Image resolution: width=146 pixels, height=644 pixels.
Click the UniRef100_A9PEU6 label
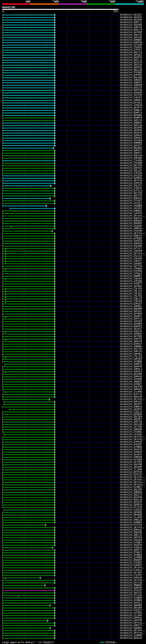click(131, 42)
